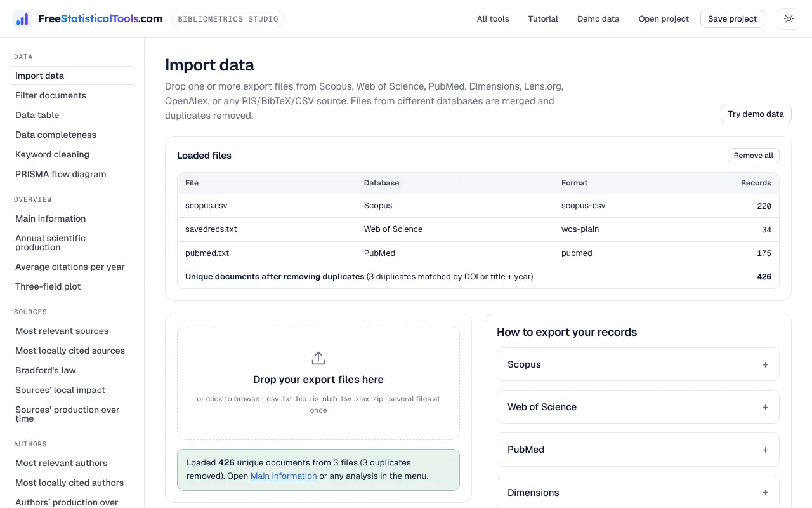Select Import data in the sidebar

point(72,76)
